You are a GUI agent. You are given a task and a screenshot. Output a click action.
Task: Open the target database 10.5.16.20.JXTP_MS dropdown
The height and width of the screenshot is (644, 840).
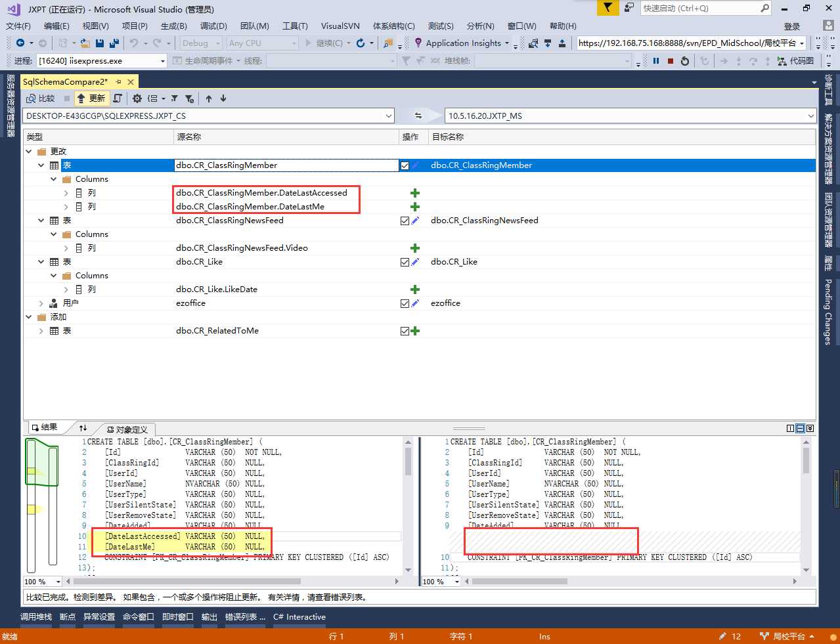point(810,116)
